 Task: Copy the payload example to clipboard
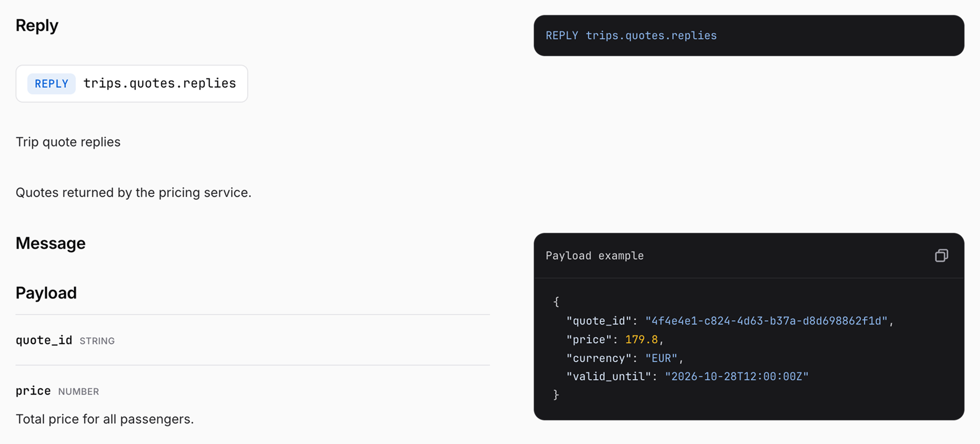tap(941, 255)
